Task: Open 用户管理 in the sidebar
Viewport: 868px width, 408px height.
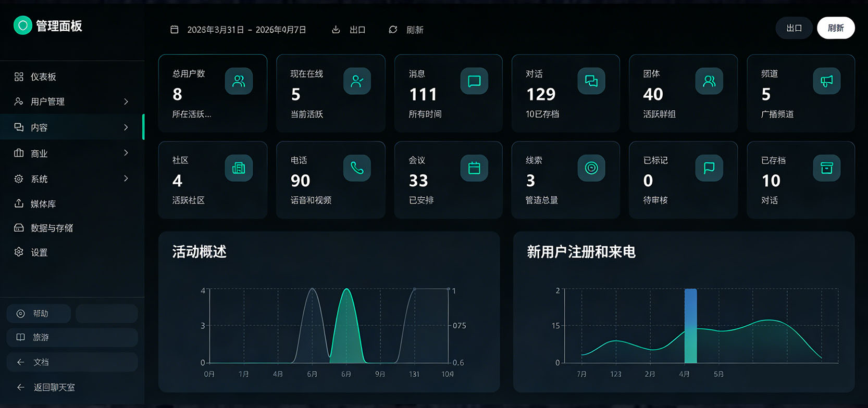Action: pyautogui.click(x=72, y=101)
